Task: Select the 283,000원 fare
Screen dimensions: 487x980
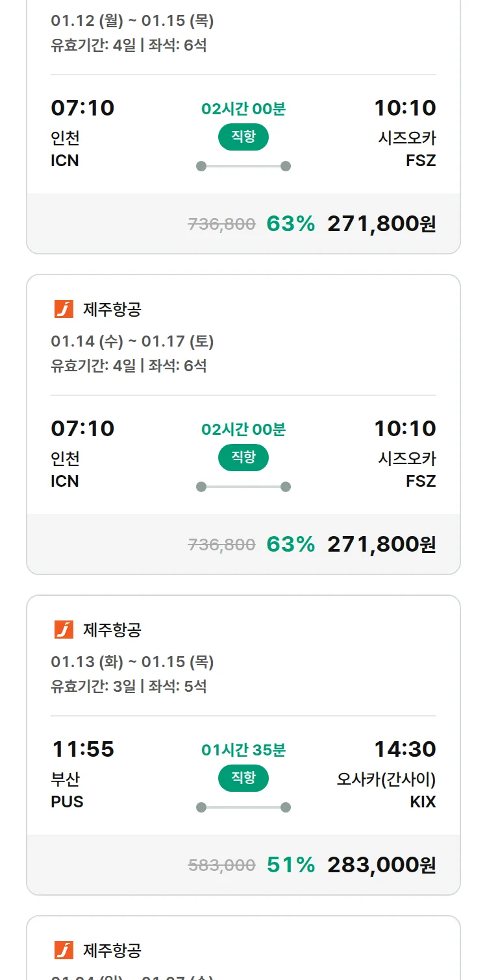Action: (381, 864)
